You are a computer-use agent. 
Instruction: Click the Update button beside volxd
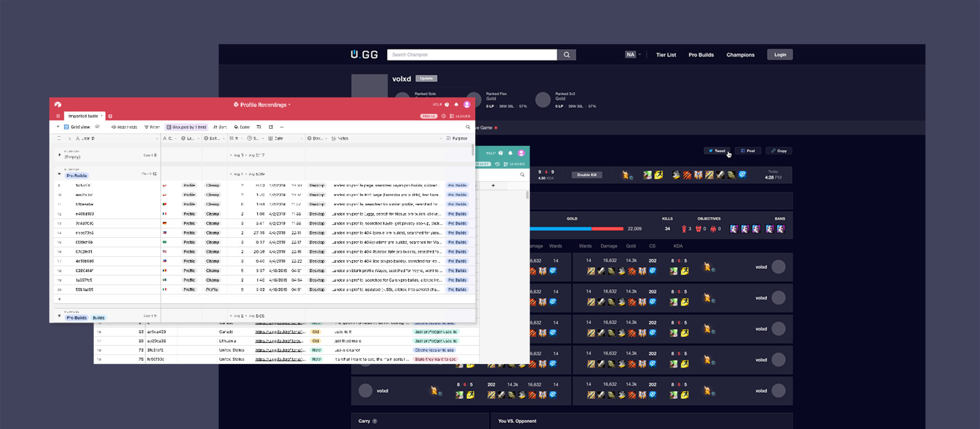(426, 78)
